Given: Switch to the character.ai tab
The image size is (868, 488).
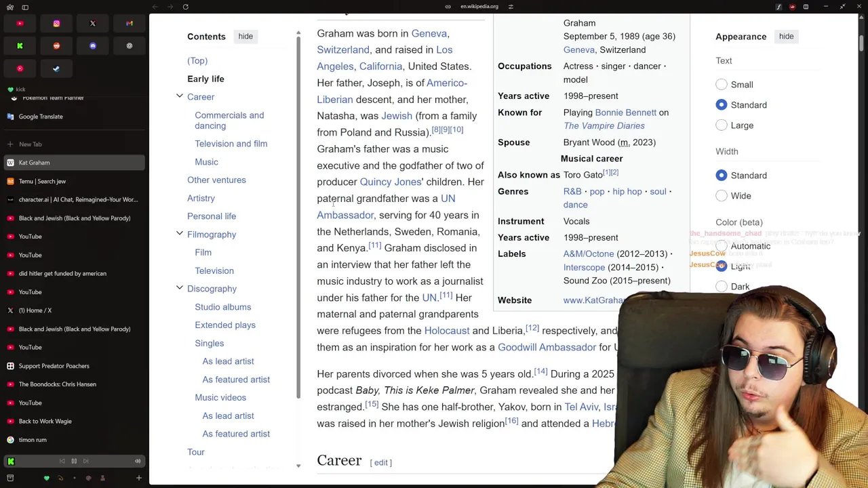Looking at the screenshot, I should 73,199.
